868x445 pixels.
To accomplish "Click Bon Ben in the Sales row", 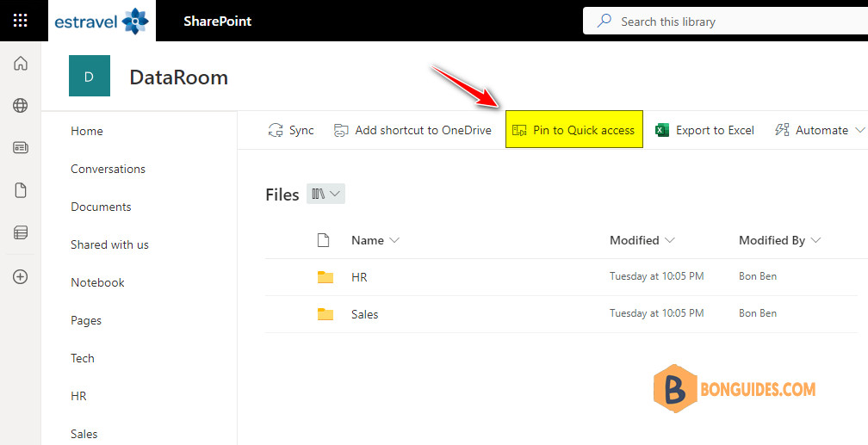I will [757, 312].
